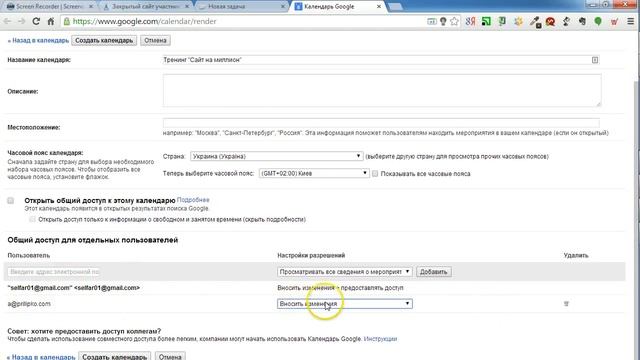
Task: Reload the page with refresh icon
Action: point(36,21)
